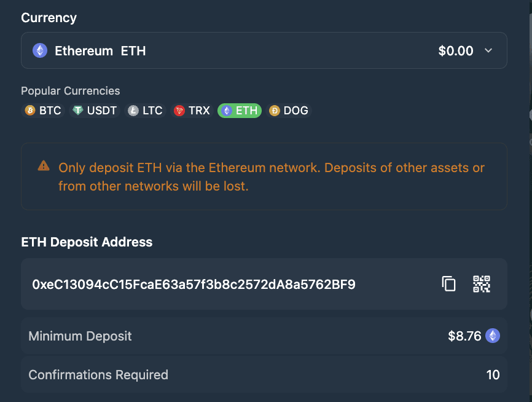Click the Ethereum logo in currency selector

tap(40, 50)
